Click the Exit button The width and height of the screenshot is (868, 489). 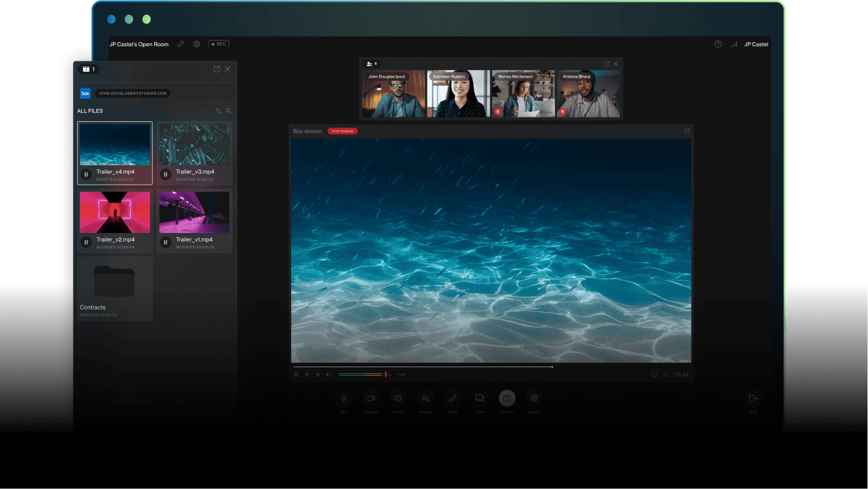coord(753,399)
